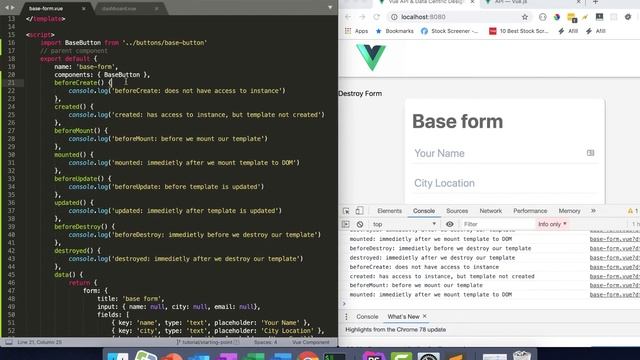This screenshot has width=640, height=360.
Task: Open the 10 Best Stock Scr... bookmark
Action: [x=518, y=31]
